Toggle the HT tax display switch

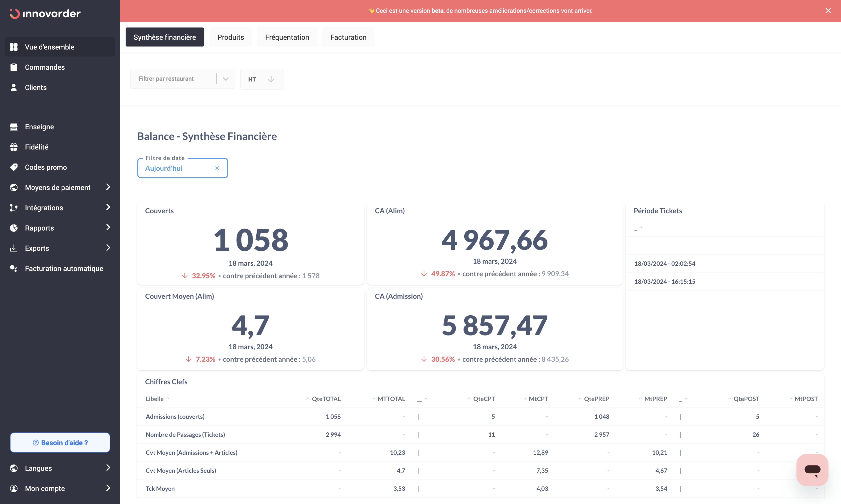click(x=261, y=79)
